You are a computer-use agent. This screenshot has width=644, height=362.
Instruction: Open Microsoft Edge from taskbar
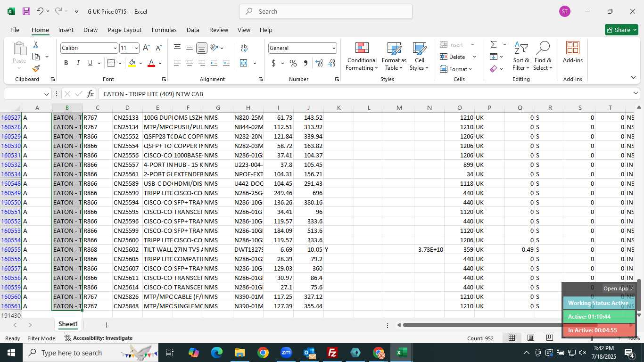217,353
